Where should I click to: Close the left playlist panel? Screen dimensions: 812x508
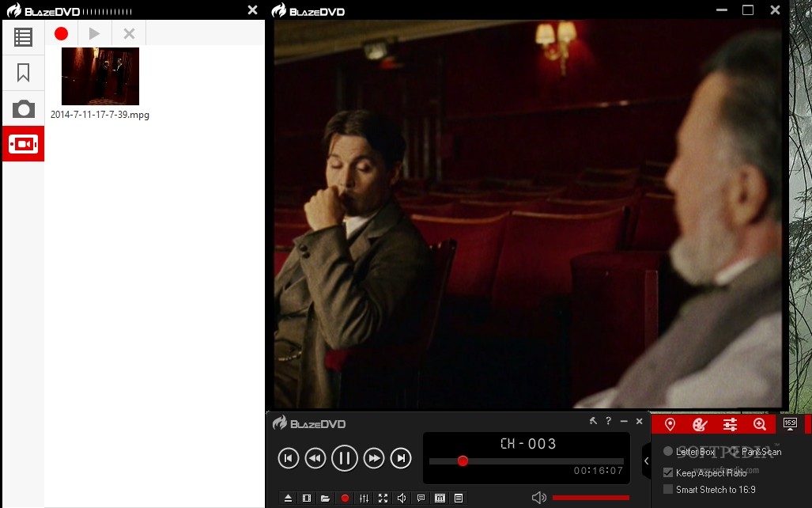[253, 9]
